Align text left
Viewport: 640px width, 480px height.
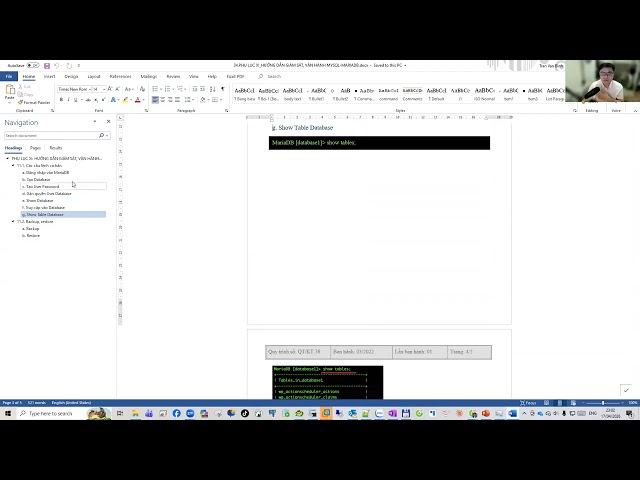(x=155, y=100)
